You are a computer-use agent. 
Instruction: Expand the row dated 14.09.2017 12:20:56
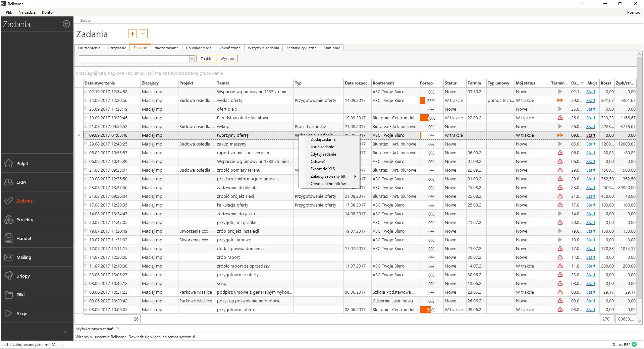coord(86,100)
